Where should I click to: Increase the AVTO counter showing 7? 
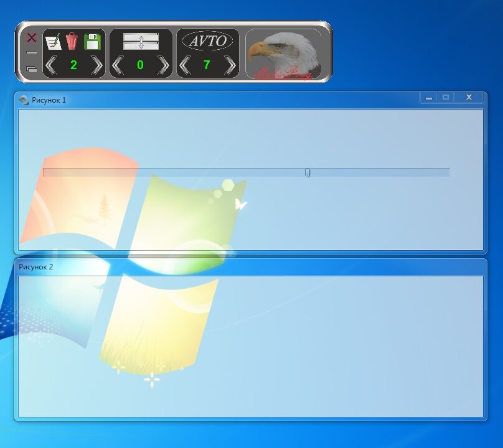(230, 65)
